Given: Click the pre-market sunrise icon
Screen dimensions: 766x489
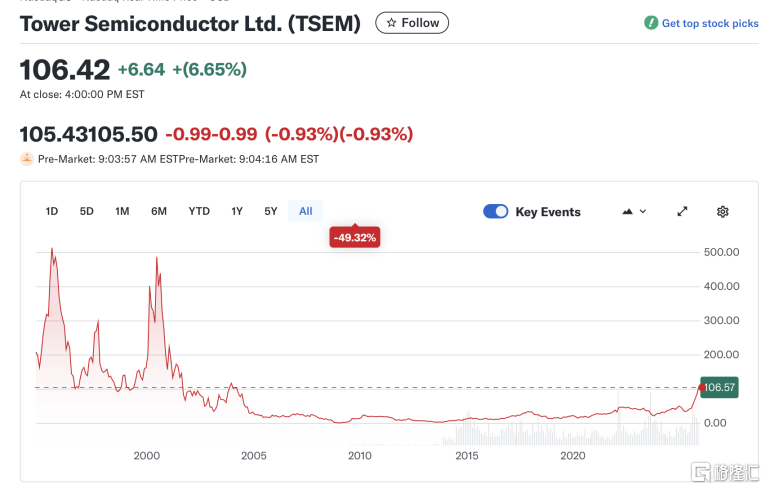Looking at the screenshot, I should [27, 158].
